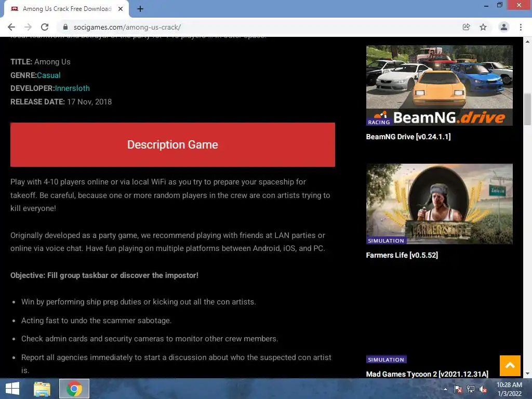Click the address bar URL
This screenshot has height=399, width=532.
click(x=127, y=27)
